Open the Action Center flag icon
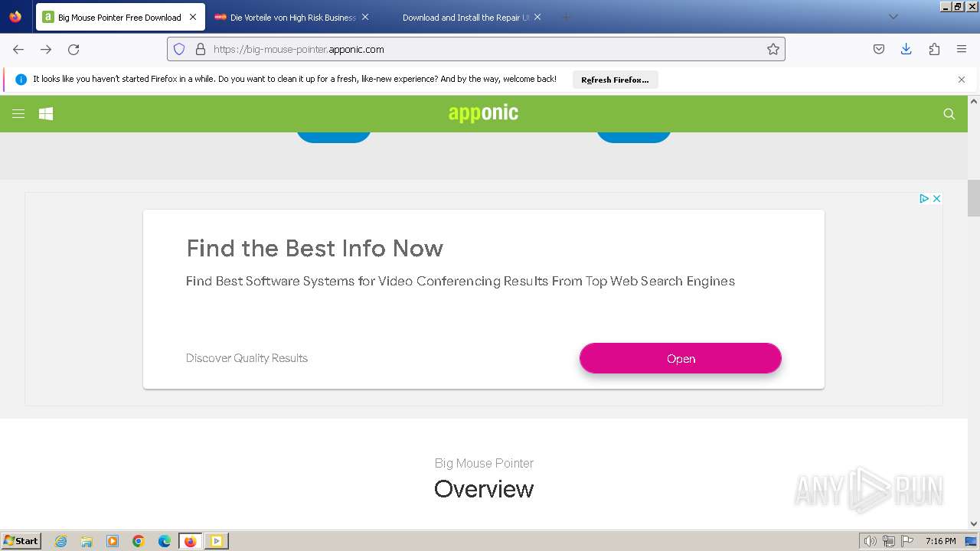The width and height of the screenshot is (980, 551). [x=907, y=541]
